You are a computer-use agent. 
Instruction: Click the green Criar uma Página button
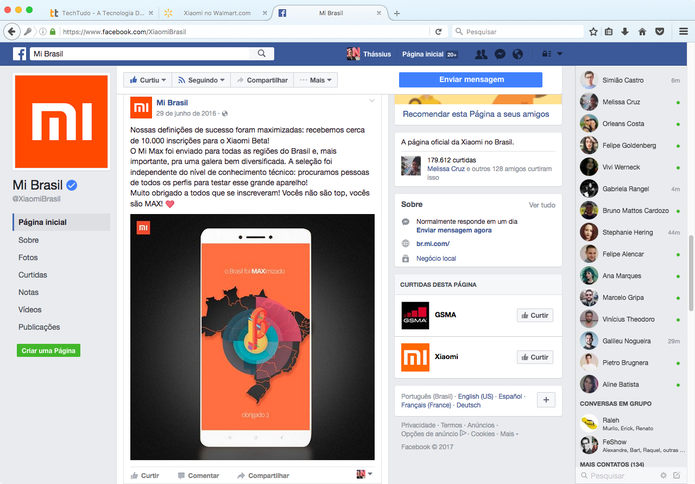coord(48,351)
